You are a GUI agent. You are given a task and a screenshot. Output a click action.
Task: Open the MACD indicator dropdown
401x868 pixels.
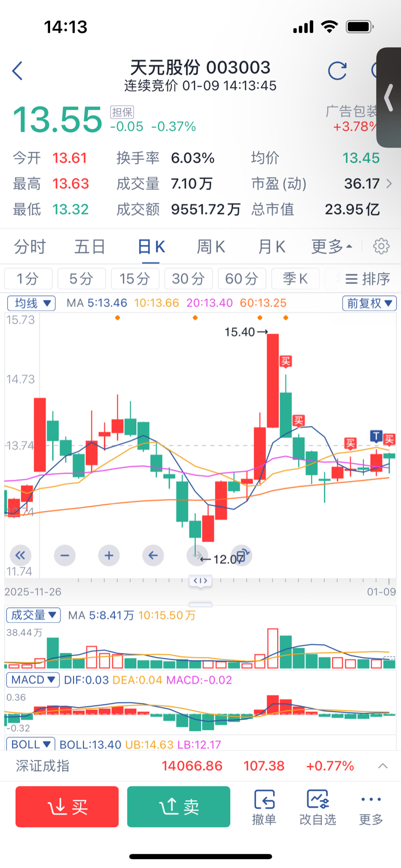coord(33,680)
